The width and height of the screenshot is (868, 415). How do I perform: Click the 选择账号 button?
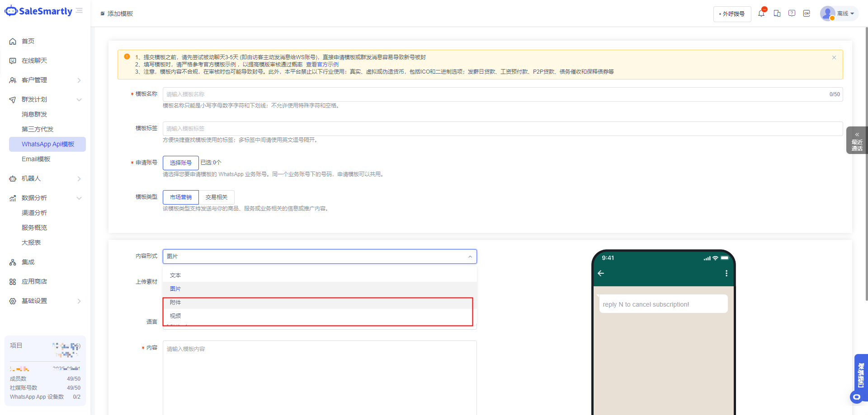click(180, 163)
